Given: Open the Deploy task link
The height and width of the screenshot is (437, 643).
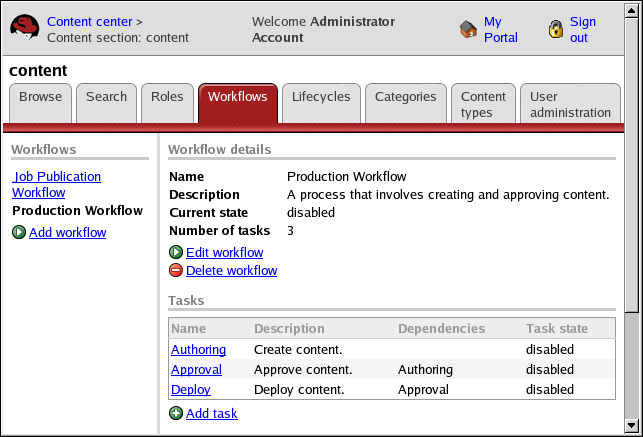Looking at the screenshot, I should [x=191, y=389].
